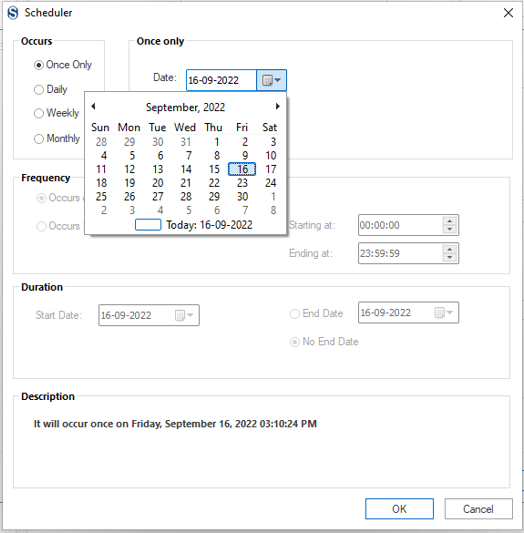Click the OK button
This screenshot has height=533, width=524.
[399, 509]
